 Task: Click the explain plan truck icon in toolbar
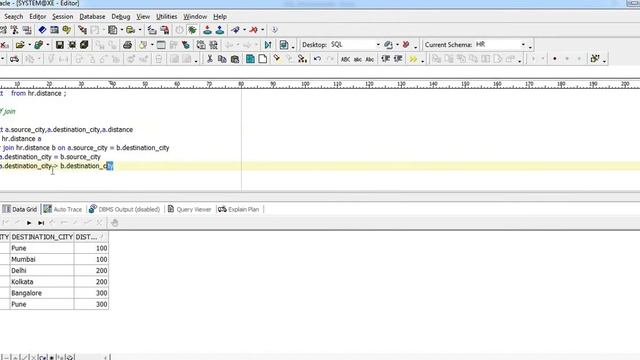14,59
